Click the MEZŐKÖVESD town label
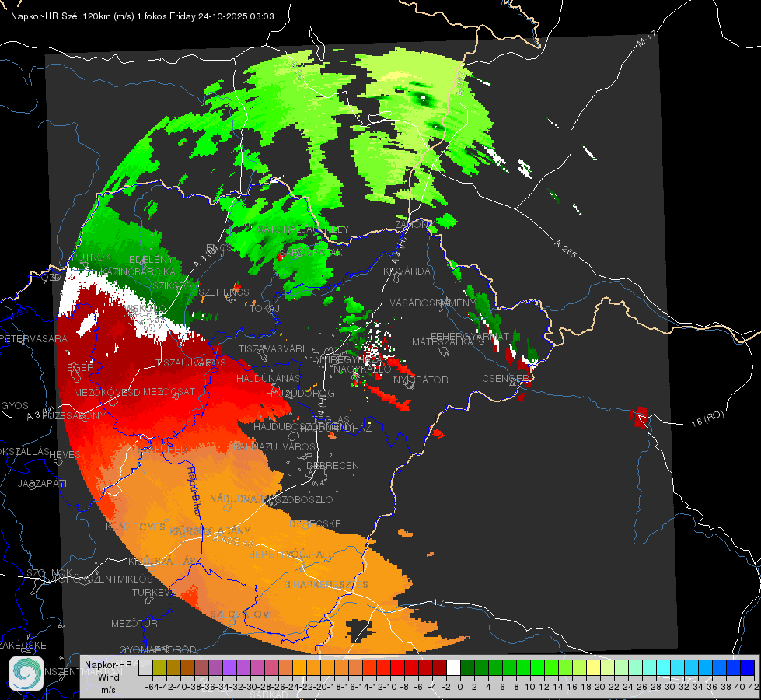This screenshot has height=700, width=761. pyautogui.click(x=106, y=391)
